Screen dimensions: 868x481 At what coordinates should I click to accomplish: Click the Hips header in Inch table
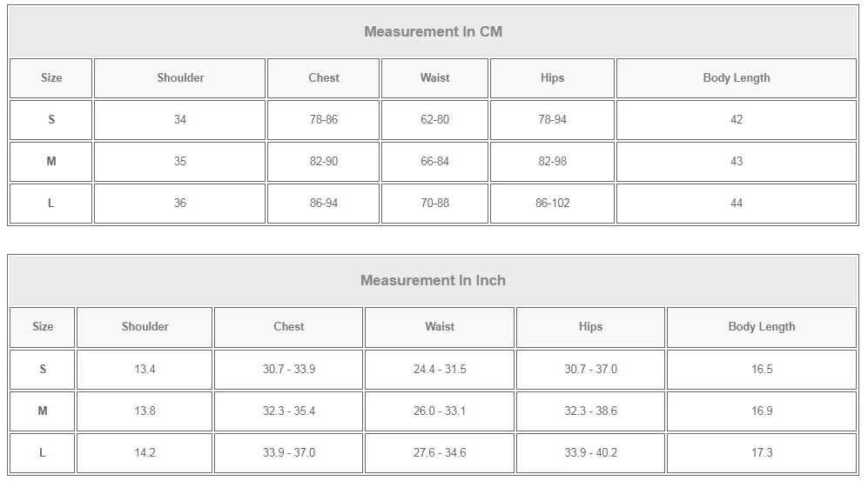(590, 327)
